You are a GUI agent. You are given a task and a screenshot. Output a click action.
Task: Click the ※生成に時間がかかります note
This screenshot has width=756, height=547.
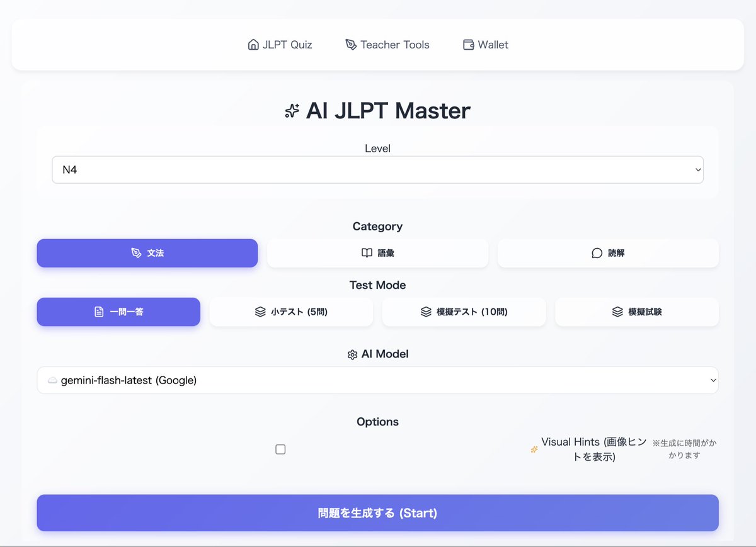(x=684, y=449)
